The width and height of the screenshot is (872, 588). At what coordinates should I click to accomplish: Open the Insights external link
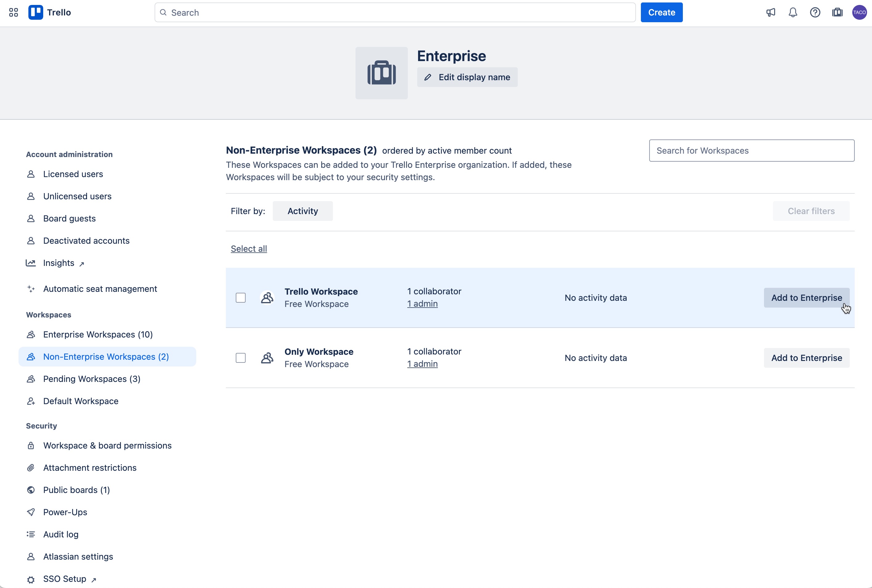(64, 263)
